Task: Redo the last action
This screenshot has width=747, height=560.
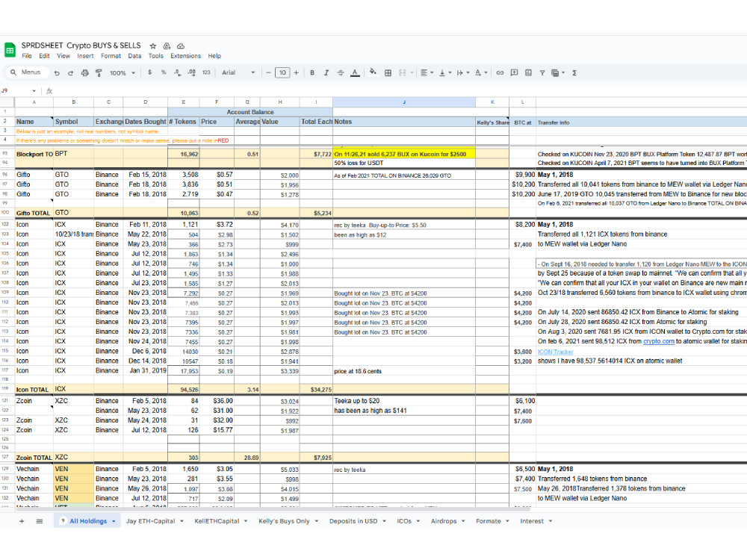Action: point(70,73)
